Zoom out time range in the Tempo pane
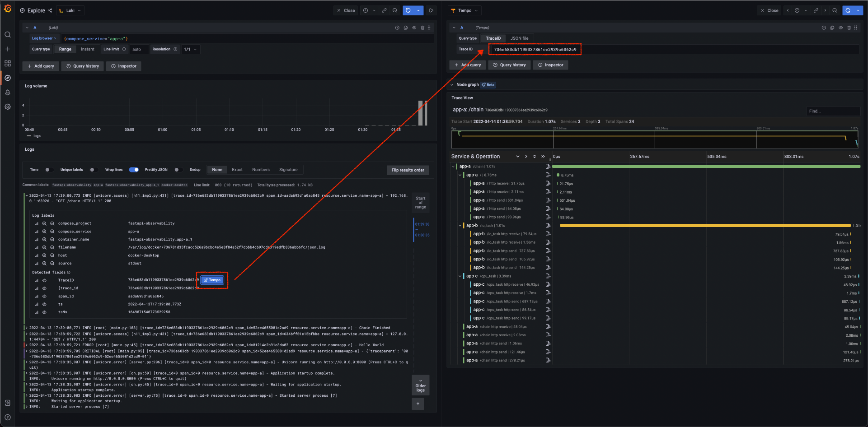868x427 pixels. [835, 10]
